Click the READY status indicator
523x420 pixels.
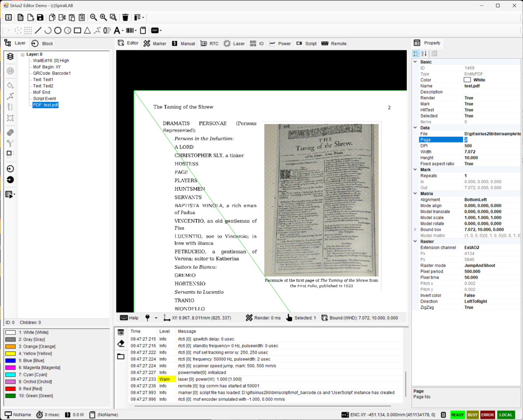point(458,415)
